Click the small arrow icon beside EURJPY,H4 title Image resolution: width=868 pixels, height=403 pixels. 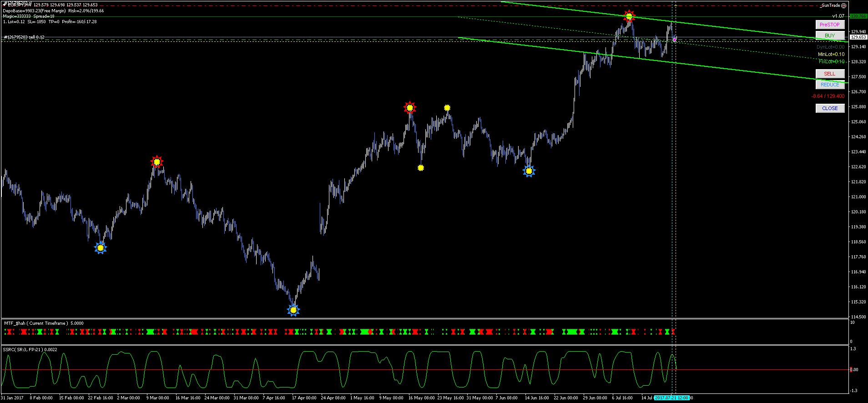(x=4, y=5)
